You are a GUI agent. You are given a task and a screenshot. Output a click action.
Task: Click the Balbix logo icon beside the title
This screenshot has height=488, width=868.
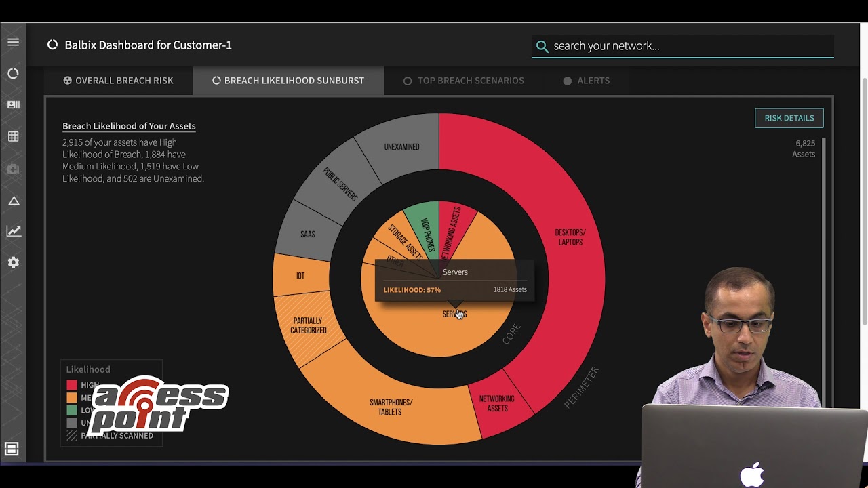coord(52,45)
